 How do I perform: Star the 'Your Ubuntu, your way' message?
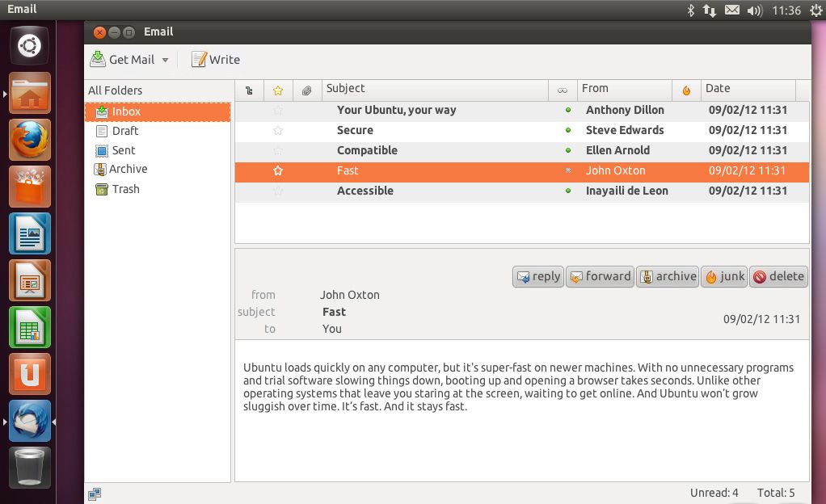click(x=278, y=111)
